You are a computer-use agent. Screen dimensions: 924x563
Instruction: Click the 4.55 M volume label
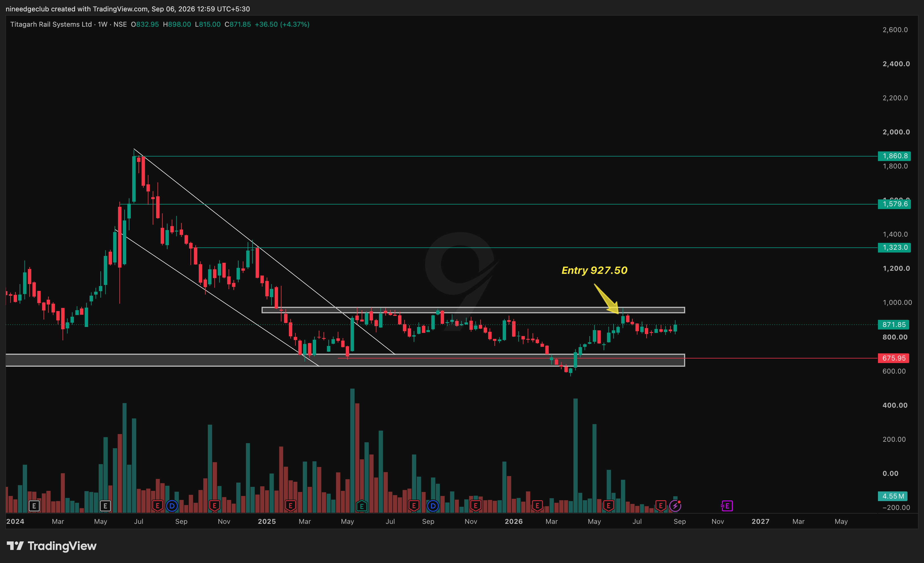point(892,496)
